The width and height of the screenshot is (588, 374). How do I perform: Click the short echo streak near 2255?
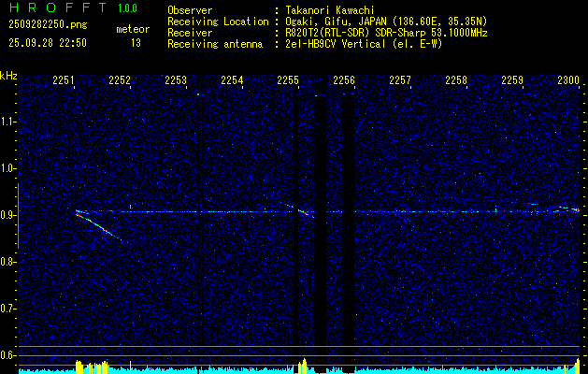point(304,212)
